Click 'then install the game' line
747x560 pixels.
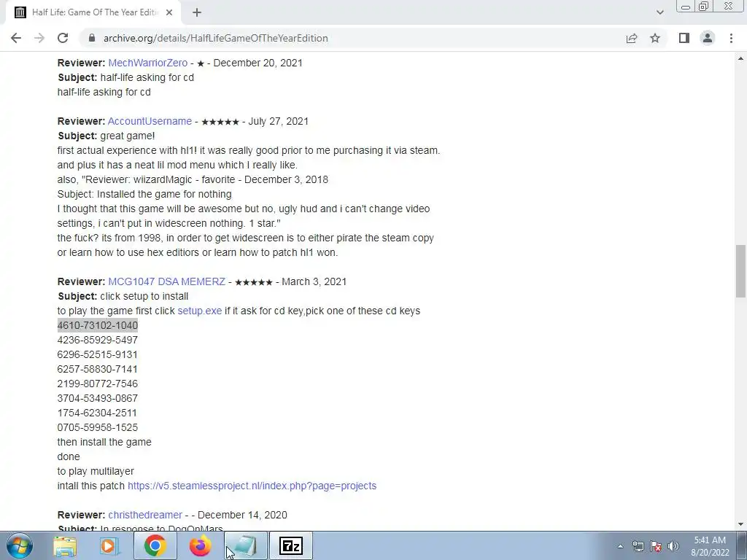pyautogui.click(x=104, y=443)
